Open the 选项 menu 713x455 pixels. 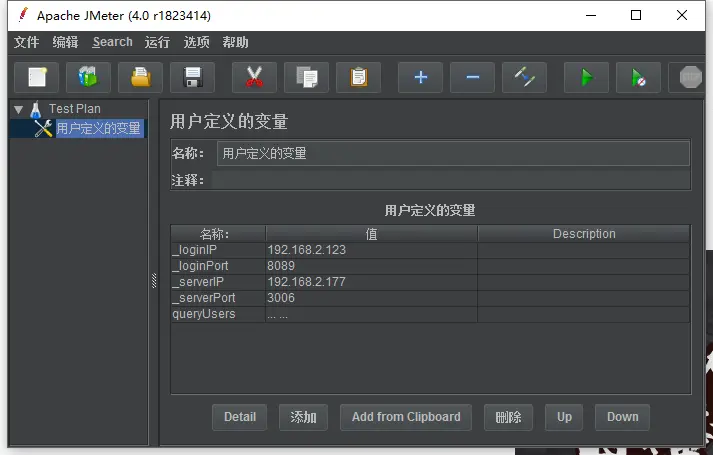pos(196,42)
